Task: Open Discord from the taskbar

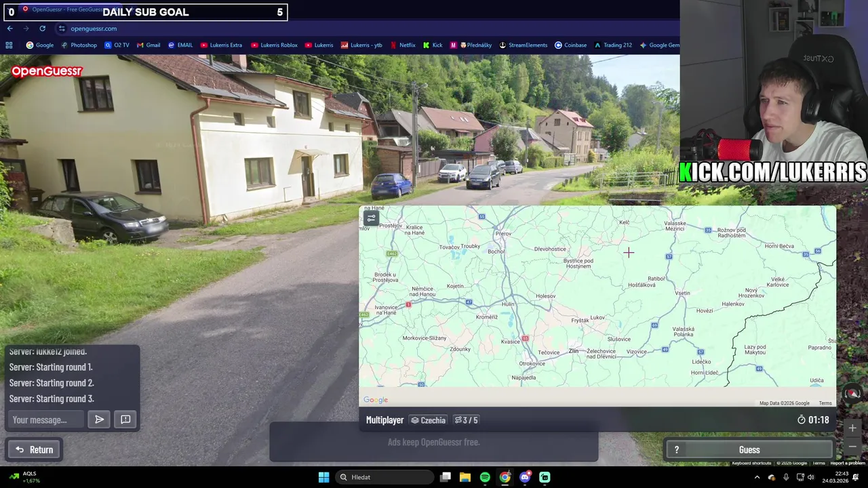Action: (x=525, y=477)
